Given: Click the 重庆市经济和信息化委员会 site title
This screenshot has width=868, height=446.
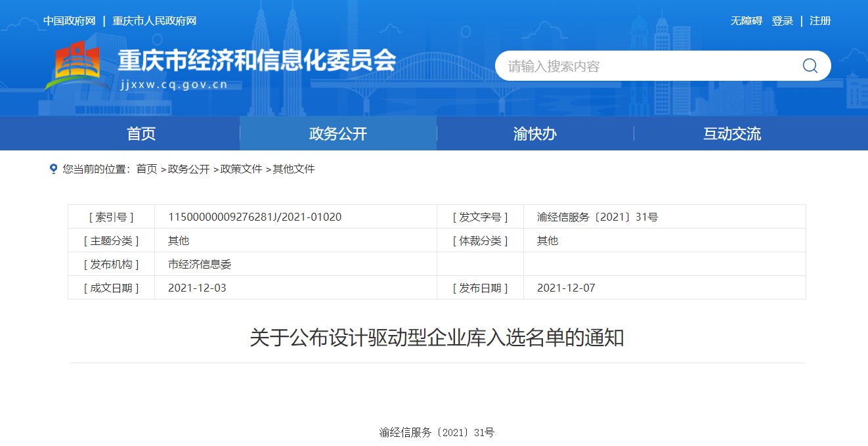Looking at the screenshot, I should click(x=257, y=61).
